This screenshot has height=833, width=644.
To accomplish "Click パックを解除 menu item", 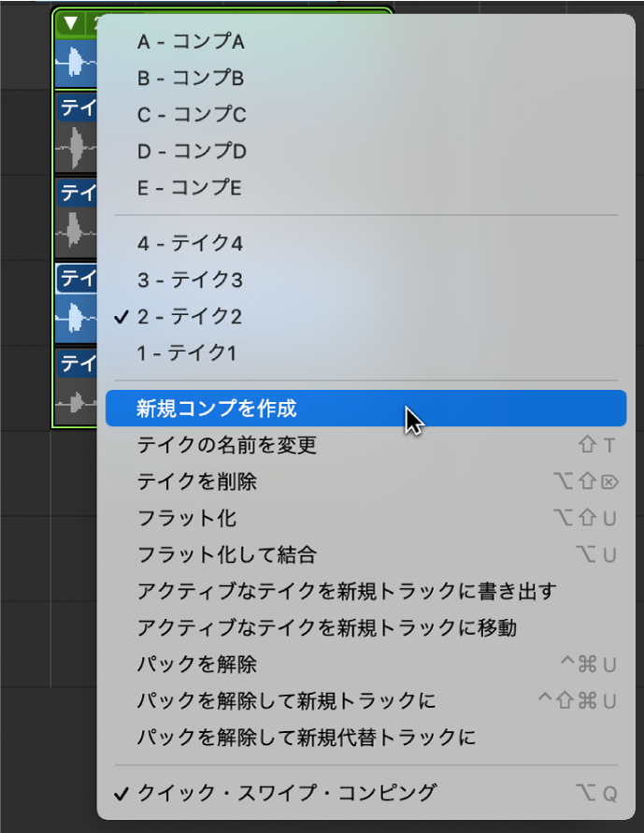I will 365,665.
